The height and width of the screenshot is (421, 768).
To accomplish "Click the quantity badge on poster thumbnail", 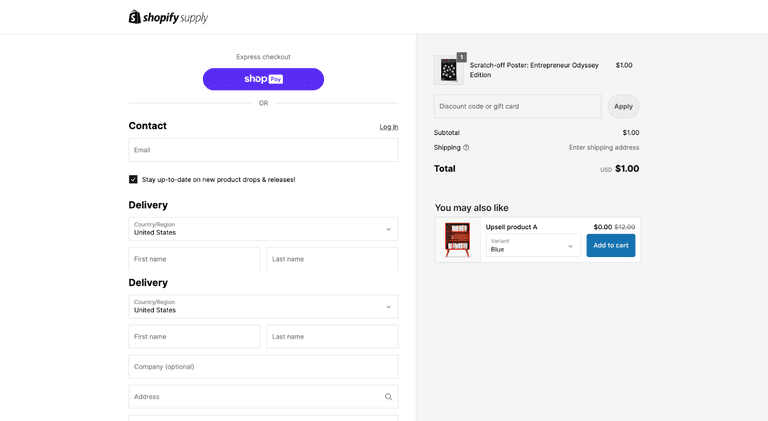I will point(461,57).
